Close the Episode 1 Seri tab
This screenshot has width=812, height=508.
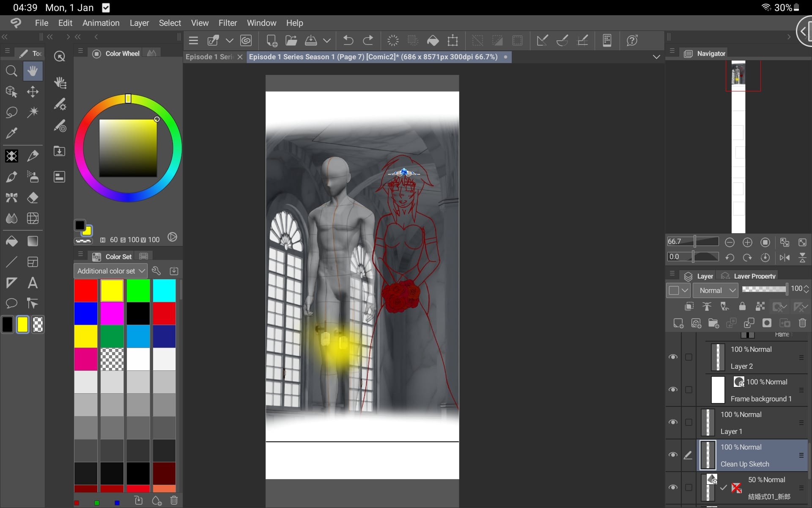coord(240,57)
